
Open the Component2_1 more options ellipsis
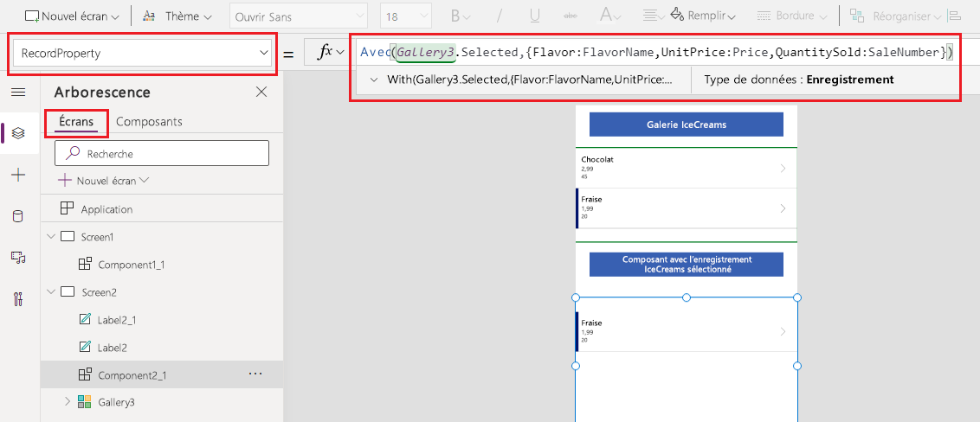255,374
